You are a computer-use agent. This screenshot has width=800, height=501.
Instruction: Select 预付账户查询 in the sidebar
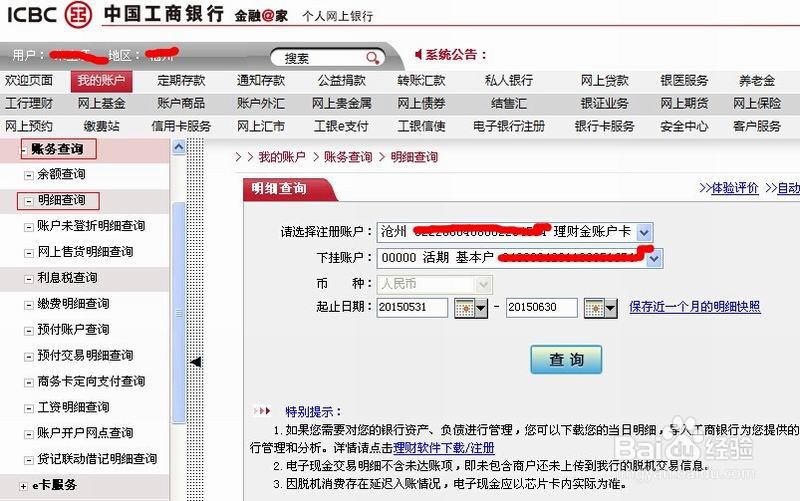(73, 330)
